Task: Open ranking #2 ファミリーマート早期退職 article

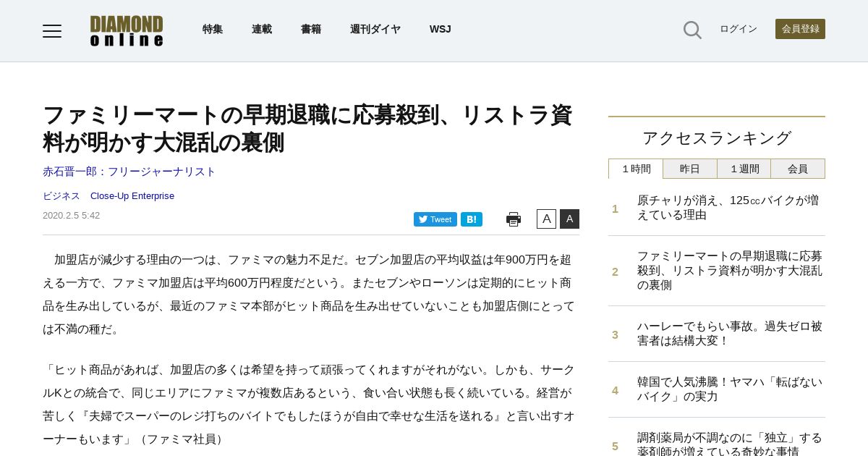Action: [x=730, y=271]
